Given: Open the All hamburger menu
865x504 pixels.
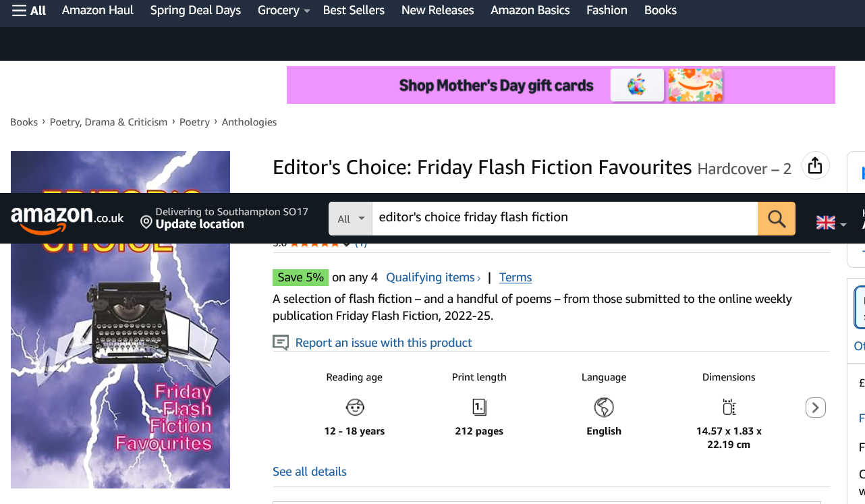Looking at the screenshot, I should [29, 10].
